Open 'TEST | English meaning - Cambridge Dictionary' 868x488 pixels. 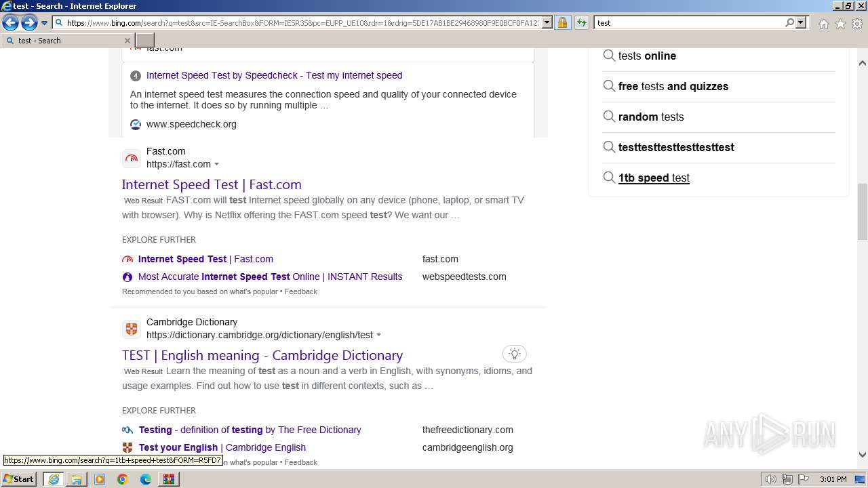pyautogui.click(x=262, y=355)
